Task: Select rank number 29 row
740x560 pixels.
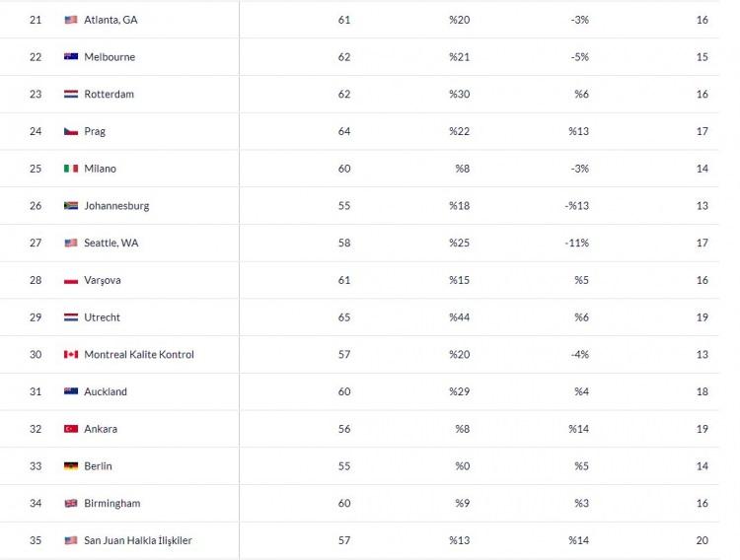Action: click(359, 317)
